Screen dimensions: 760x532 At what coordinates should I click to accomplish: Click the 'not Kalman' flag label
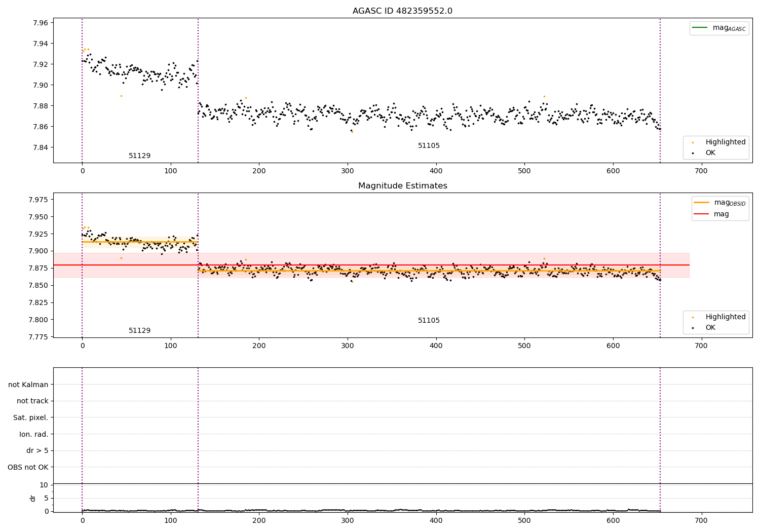(x=28, y=385)
